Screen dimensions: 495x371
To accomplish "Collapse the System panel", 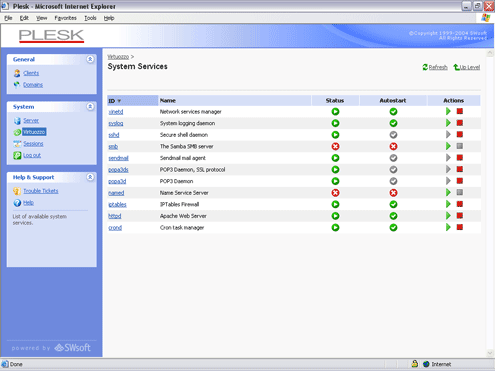I will coord(90,107).
